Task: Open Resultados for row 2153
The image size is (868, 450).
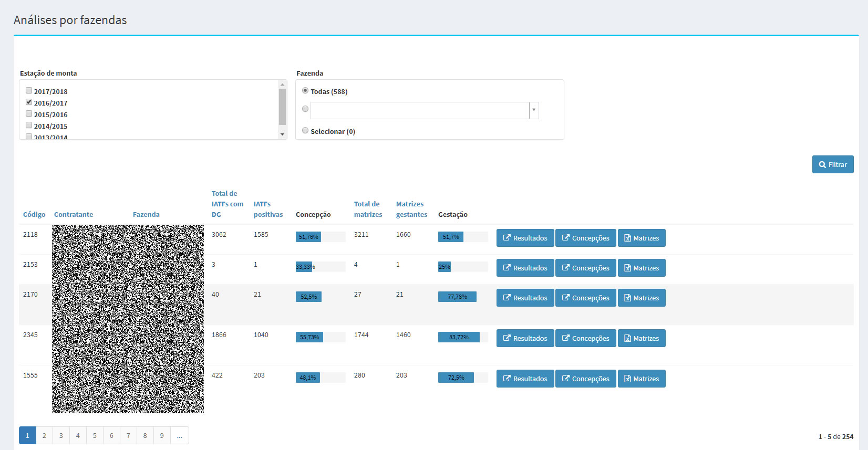Action: coord(525,268)
